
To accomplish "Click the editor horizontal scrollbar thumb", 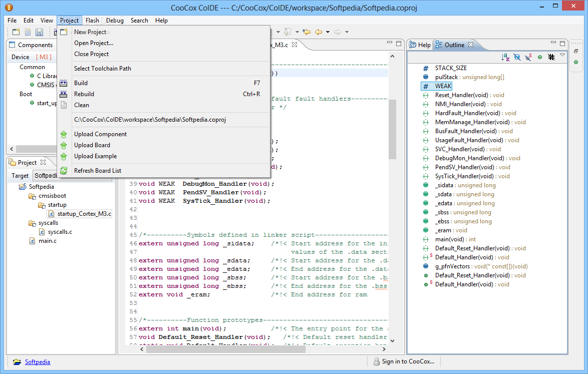I will (226, 349).
